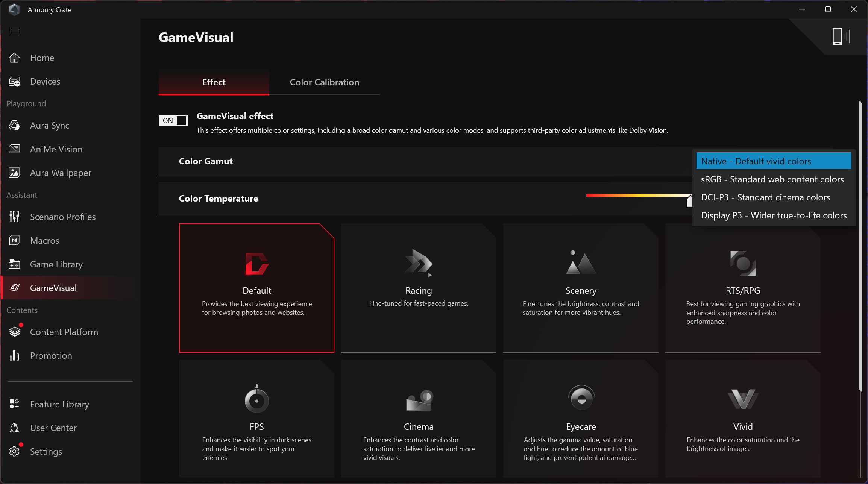Open Feature Library page
This screenshot has width=868, height=484.
click(x=59, y=404)
